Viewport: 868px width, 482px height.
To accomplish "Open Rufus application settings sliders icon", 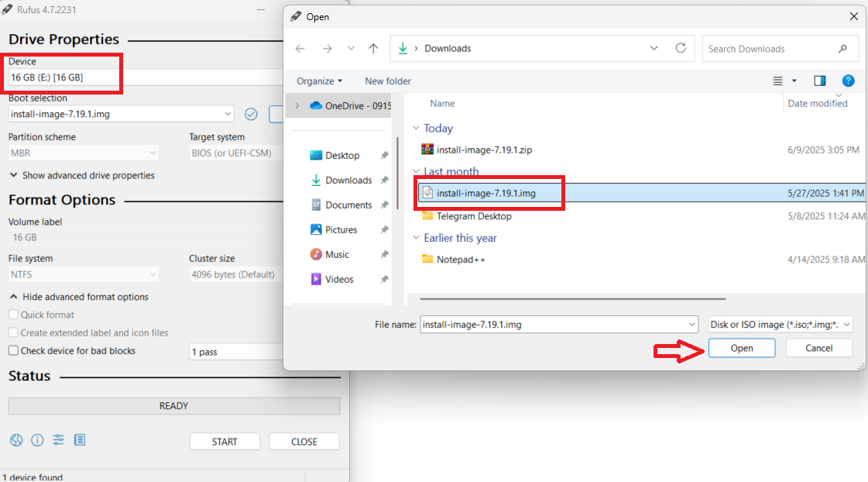I will pos(59,440).
